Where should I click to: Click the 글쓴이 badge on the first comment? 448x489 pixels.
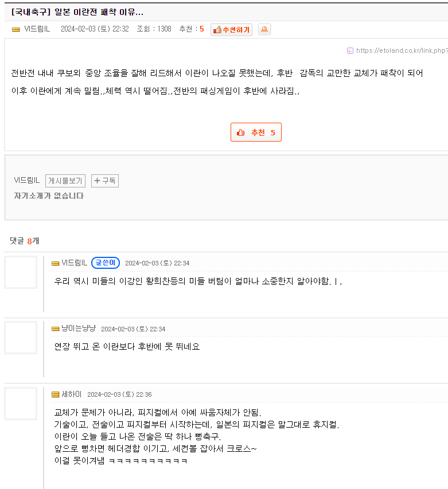106,263
